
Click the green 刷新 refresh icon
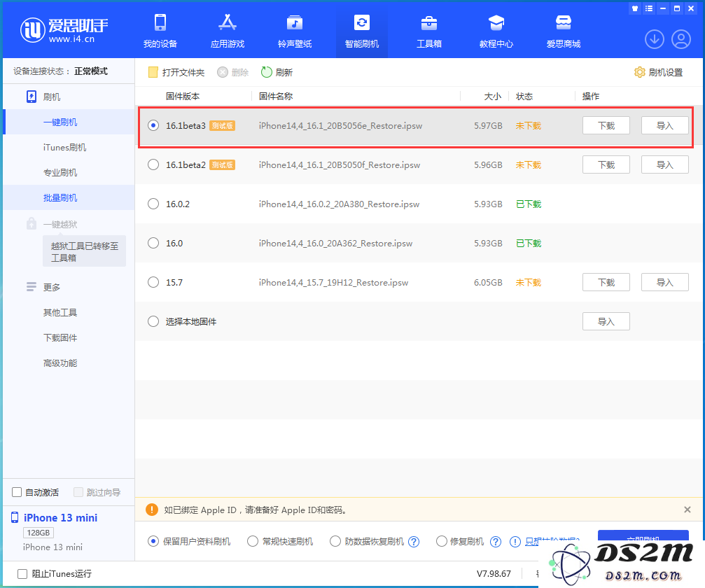click(x=267, y=72)
